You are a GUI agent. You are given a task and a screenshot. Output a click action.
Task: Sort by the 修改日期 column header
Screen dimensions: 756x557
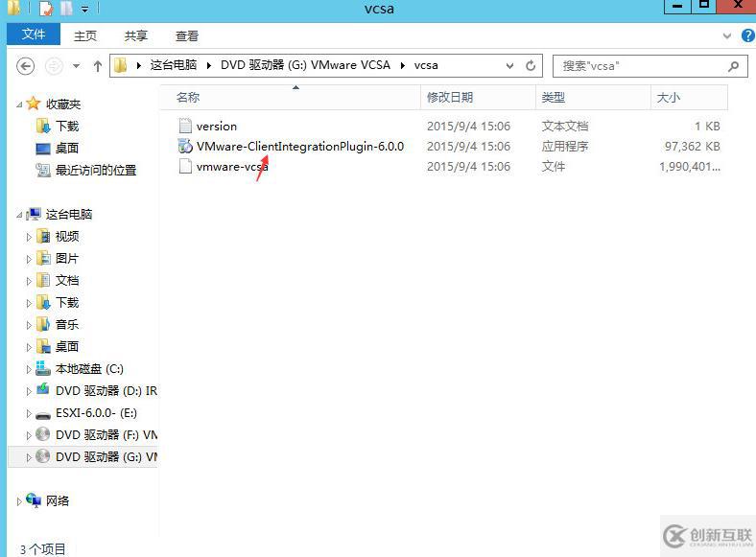(x=478, y=98)
